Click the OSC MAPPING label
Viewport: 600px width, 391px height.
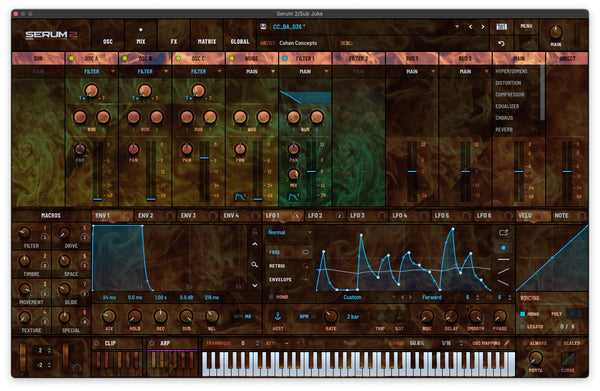(486, 343)
